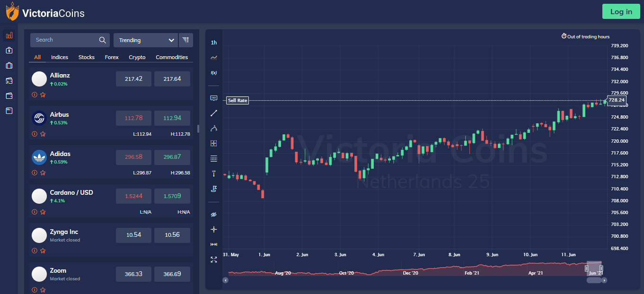Open the add-funds card sidebar icon
The width and height of the screenshot is (644, 294).
(x=9, y=81)
